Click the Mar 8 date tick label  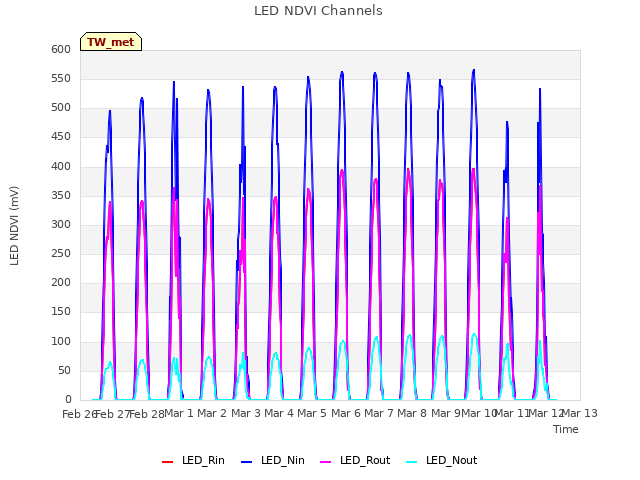[x=412, y=413]
